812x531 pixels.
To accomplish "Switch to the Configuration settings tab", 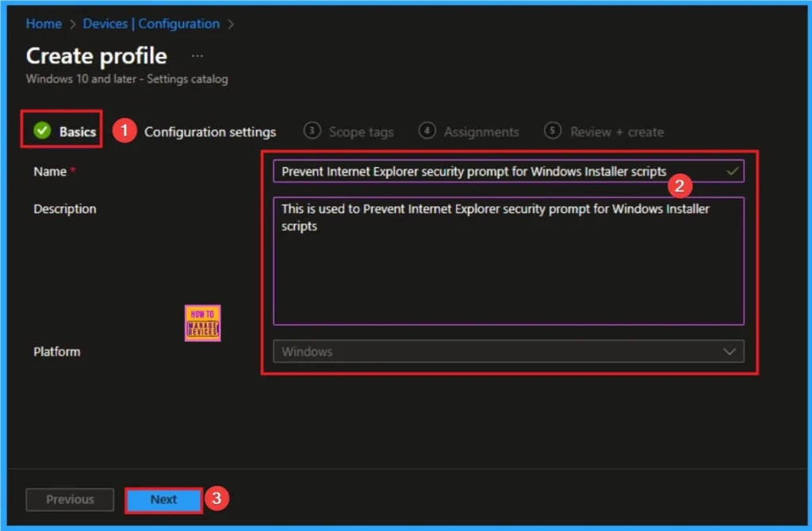I will coord(210,132).
